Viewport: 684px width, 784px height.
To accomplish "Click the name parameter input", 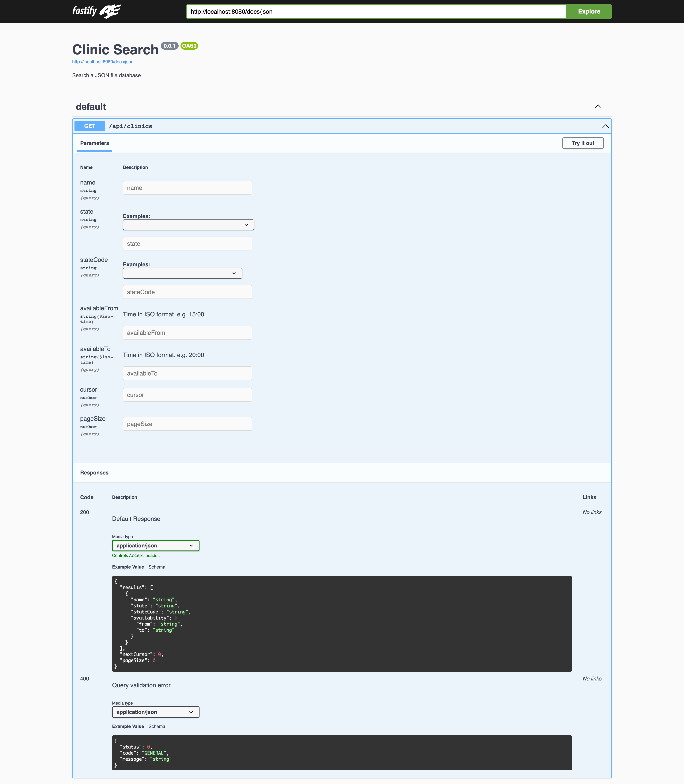I will [187, 188].
